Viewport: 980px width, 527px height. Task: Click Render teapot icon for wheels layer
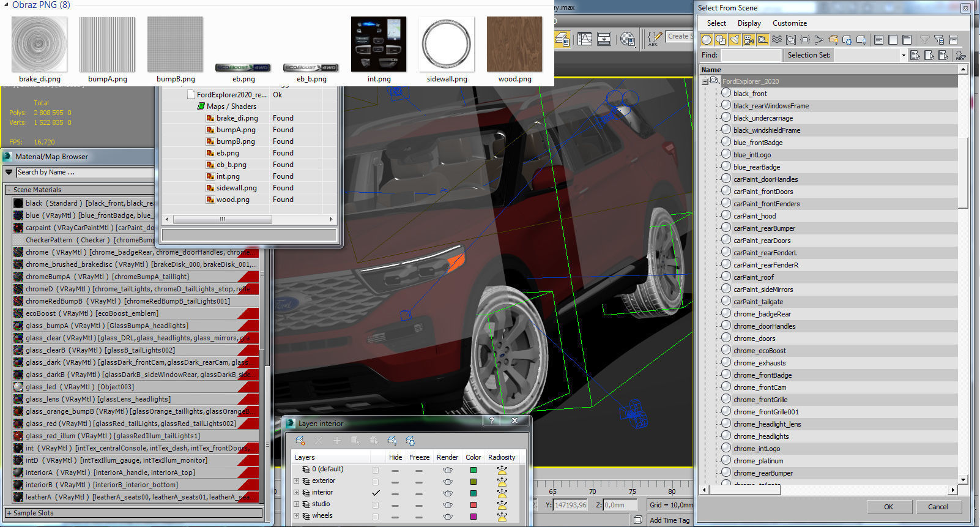[448, 517]
